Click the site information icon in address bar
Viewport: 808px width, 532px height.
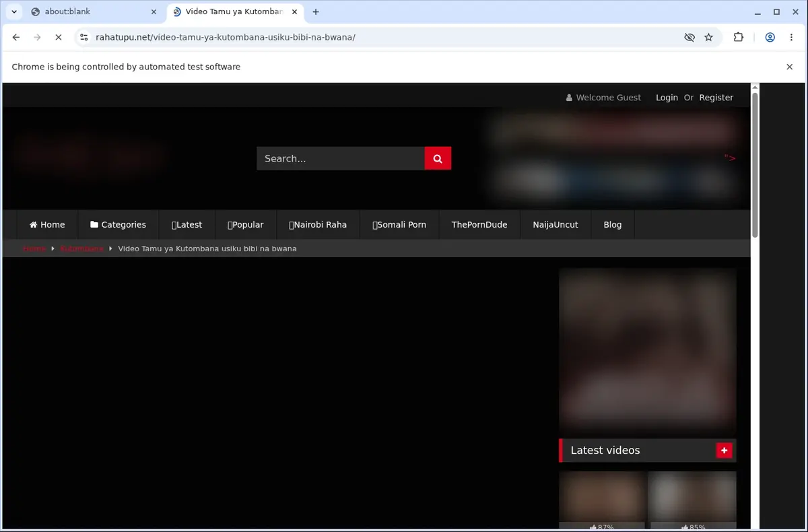[x=83, y=37]
